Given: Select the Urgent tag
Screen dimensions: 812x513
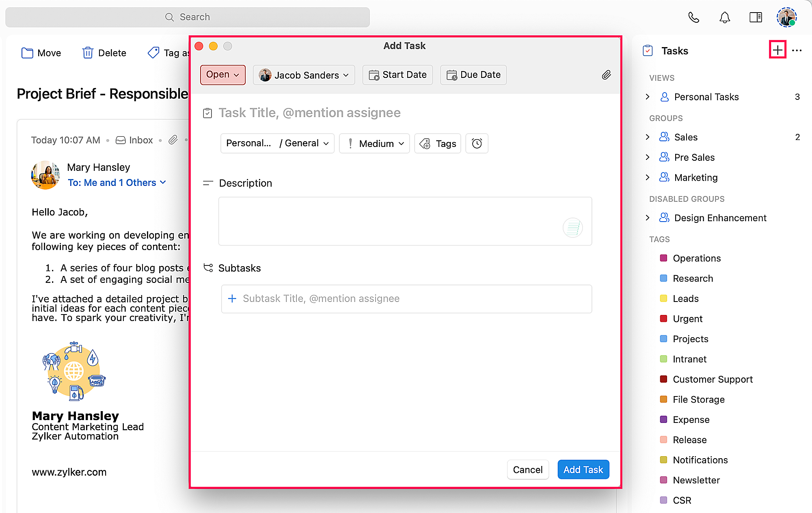Looking at the screenshot, I should 687,319.
